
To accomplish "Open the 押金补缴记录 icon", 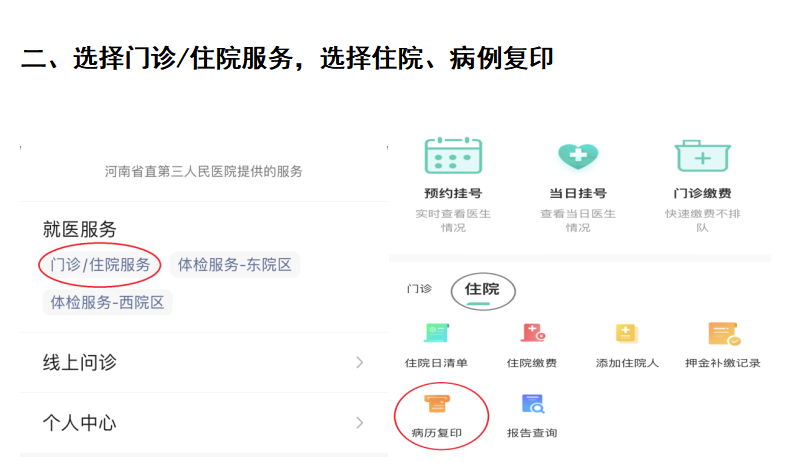I will pos(723,334).
